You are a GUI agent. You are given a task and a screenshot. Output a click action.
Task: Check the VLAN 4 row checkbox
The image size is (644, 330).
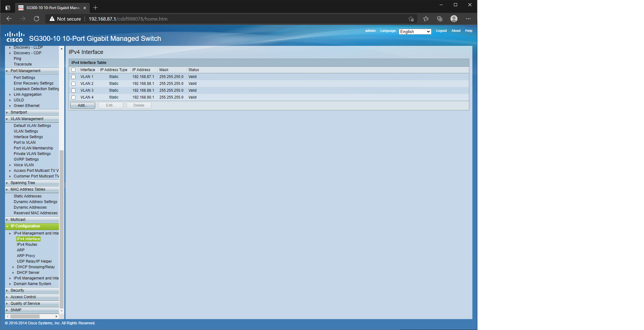click(73, 97)
